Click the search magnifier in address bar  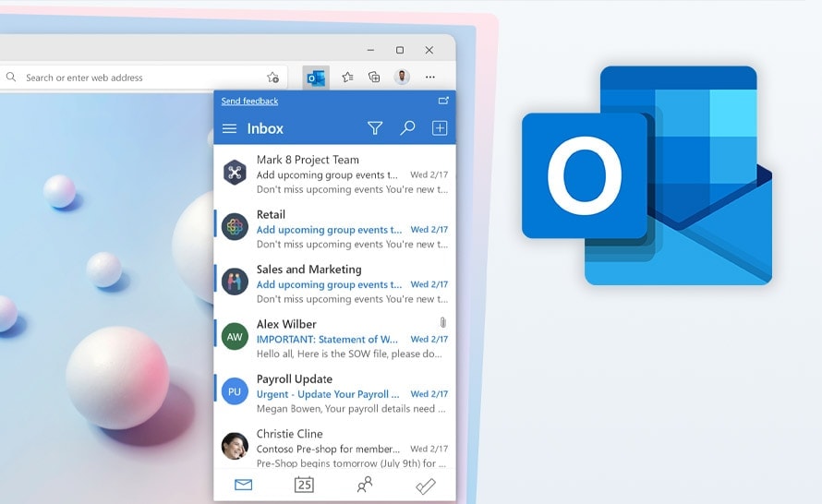click(11, 77)
